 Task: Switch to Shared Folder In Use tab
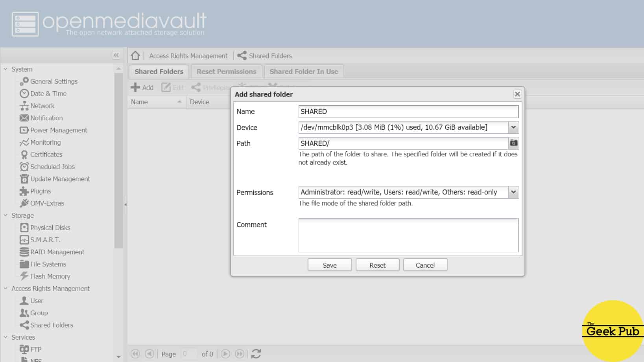tap(304, 72)
